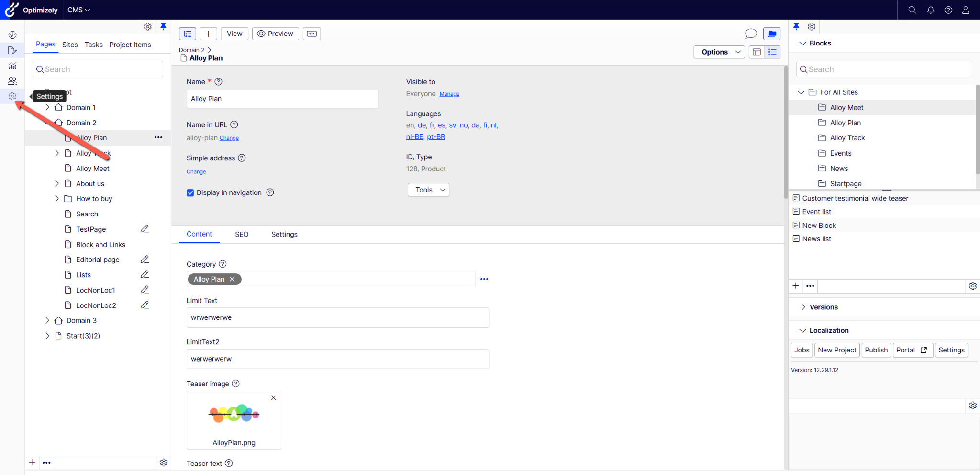Screen dimensions: 980x475
Task: Expand the About us tree node
Action: point(57,183)
